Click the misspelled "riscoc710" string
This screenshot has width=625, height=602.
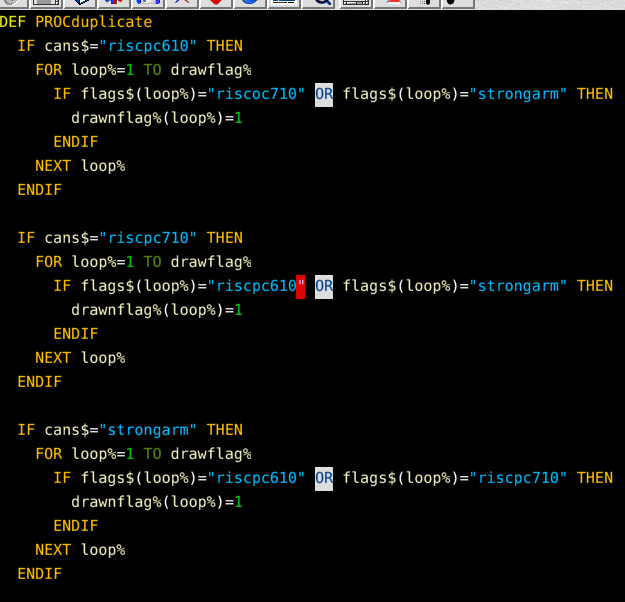pyautogui.click(x=260, y=94)
